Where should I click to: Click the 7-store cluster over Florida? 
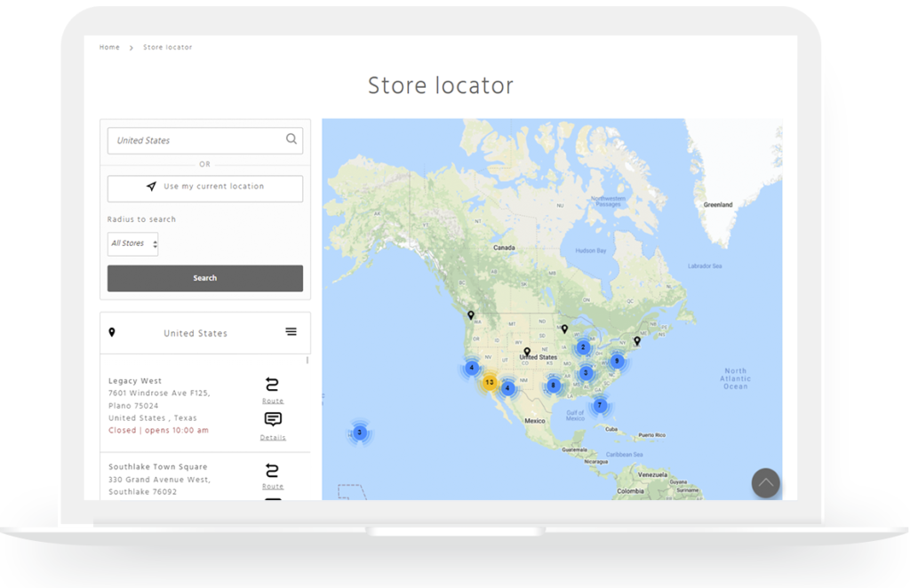[600, 406]
